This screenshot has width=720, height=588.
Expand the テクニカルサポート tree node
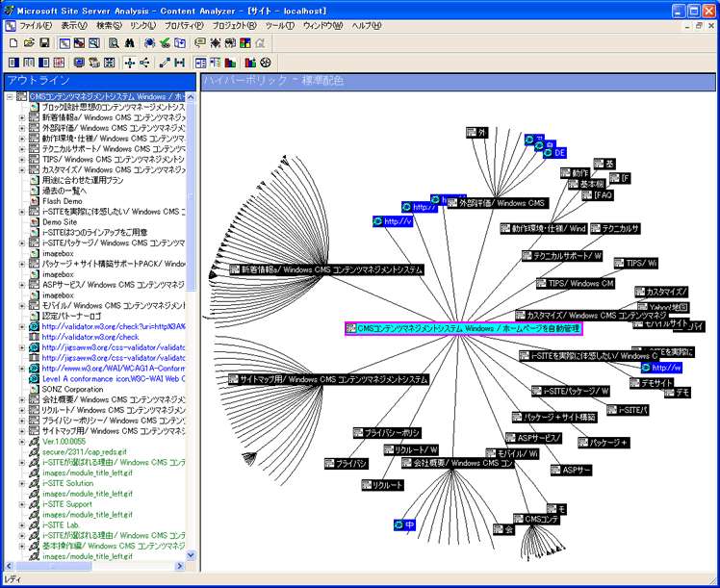tap(21, 149)
